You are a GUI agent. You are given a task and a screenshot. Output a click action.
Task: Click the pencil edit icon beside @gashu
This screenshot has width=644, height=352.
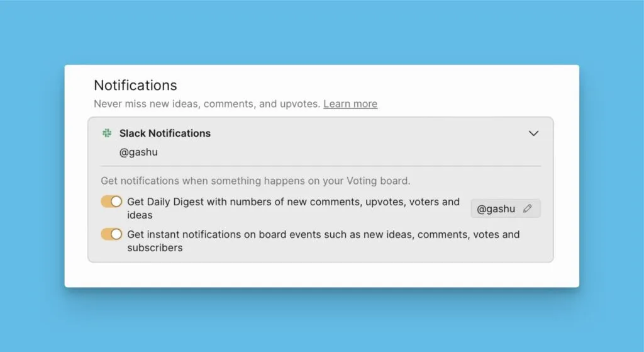coord(527,208)
